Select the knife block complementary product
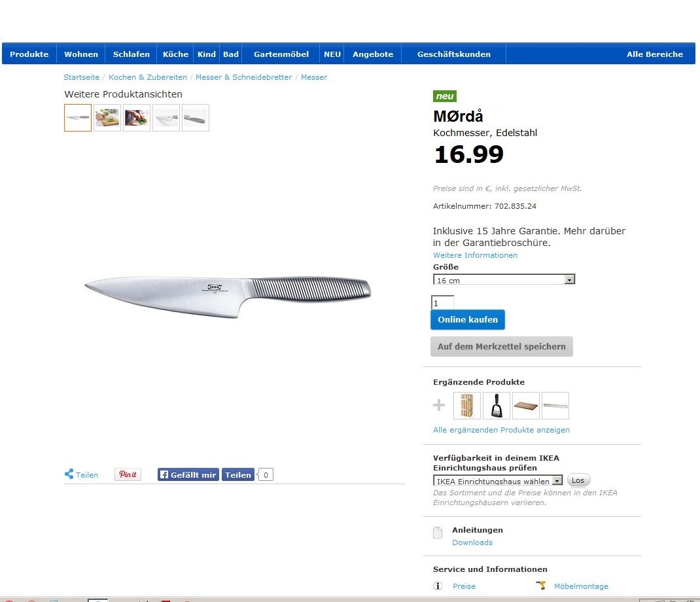 pyautogui.click(x=467, y=406)
